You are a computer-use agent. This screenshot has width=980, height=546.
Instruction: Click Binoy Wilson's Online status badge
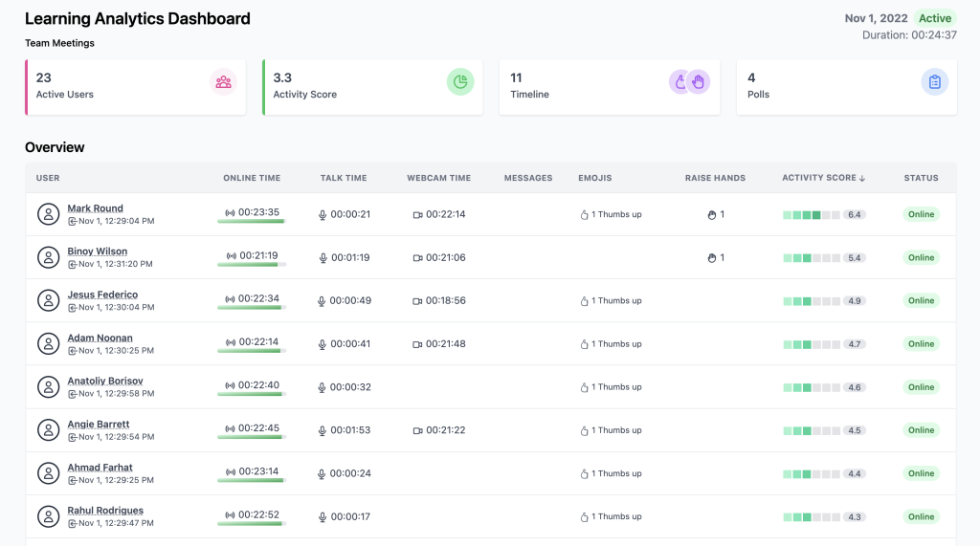coord(921,258)
